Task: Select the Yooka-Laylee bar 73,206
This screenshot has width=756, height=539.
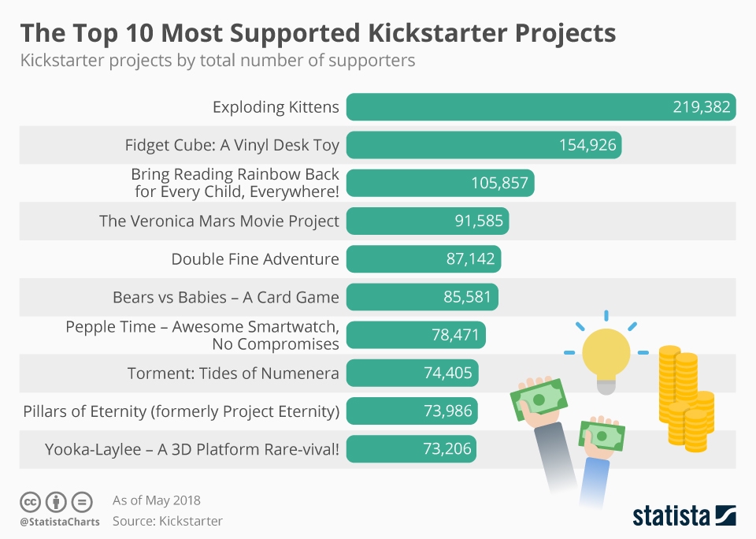Action: pyautogui.click(x=411, y=449)
